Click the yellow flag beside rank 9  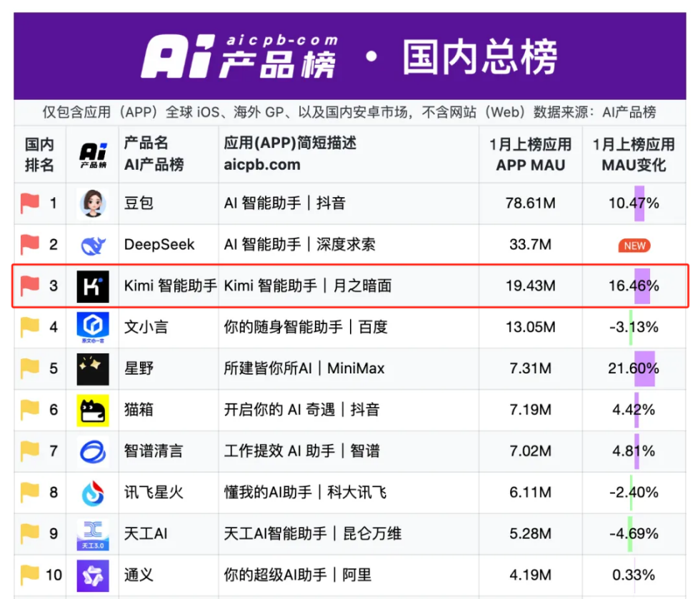pos(30,533)
